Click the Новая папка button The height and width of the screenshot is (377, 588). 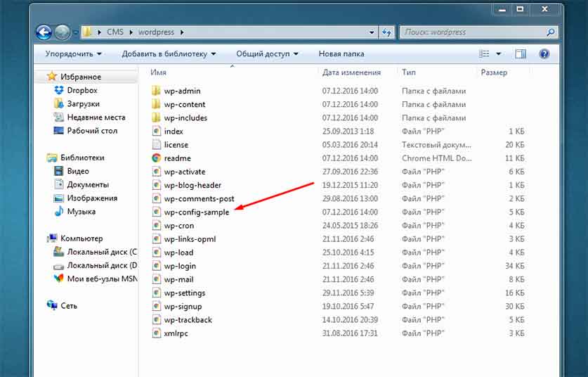click(340, 53)
